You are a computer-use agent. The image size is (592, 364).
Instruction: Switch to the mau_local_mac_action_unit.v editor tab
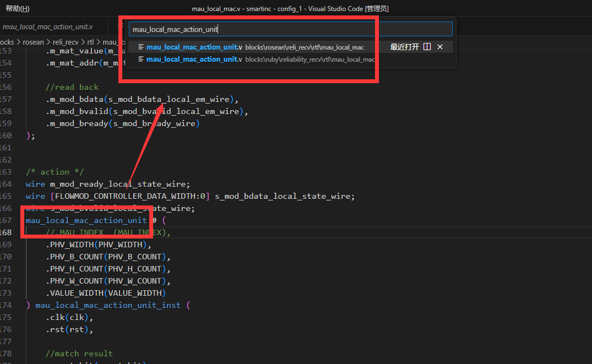[x=47, y=26]
